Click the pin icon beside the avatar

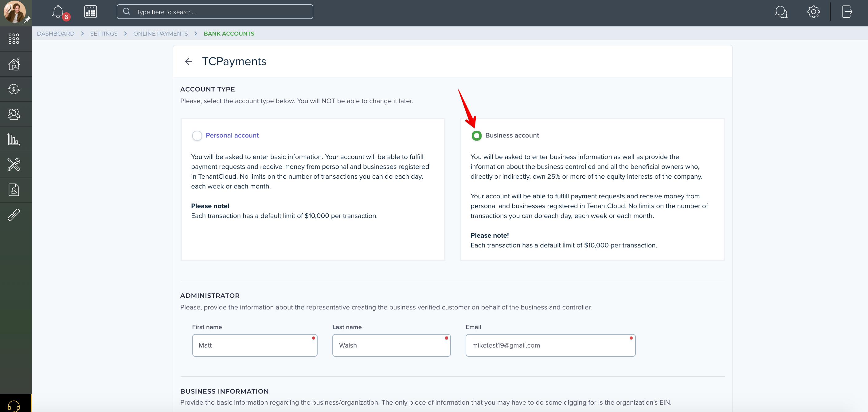point(27,20)
